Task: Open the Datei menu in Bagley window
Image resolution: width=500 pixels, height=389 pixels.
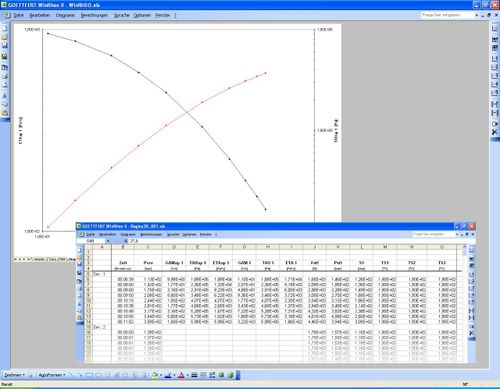Action: 90,234
